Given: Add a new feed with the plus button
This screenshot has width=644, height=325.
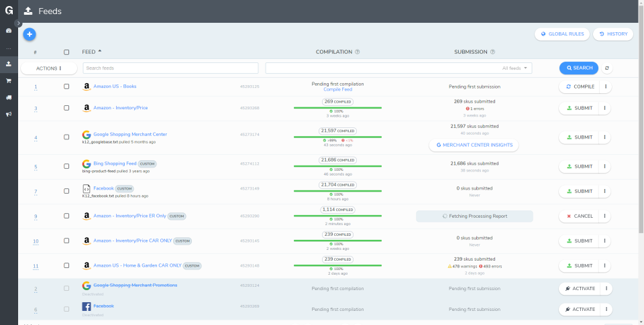Looking at the screenshot, I should [29, 34].
